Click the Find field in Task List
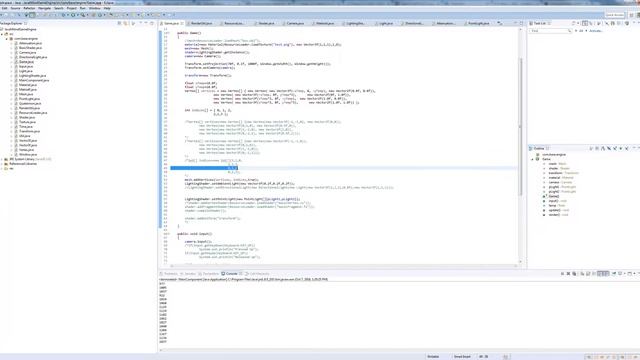The image size is (640, 360). pos(549,31)
